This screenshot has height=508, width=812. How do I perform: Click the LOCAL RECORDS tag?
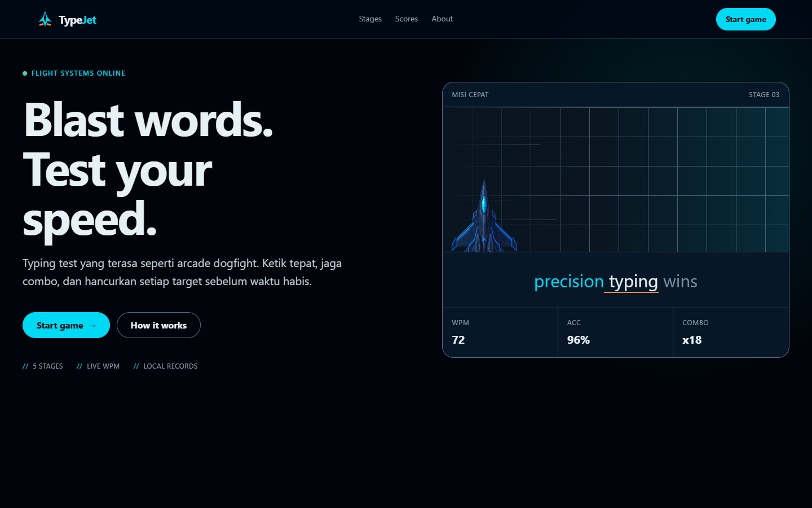click(171, 366)
